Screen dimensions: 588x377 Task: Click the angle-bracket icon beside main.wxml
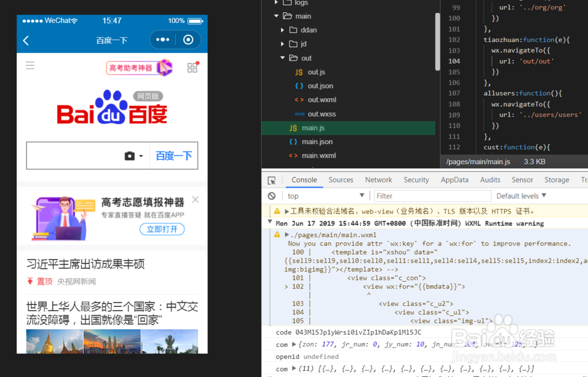coord(293,156)
